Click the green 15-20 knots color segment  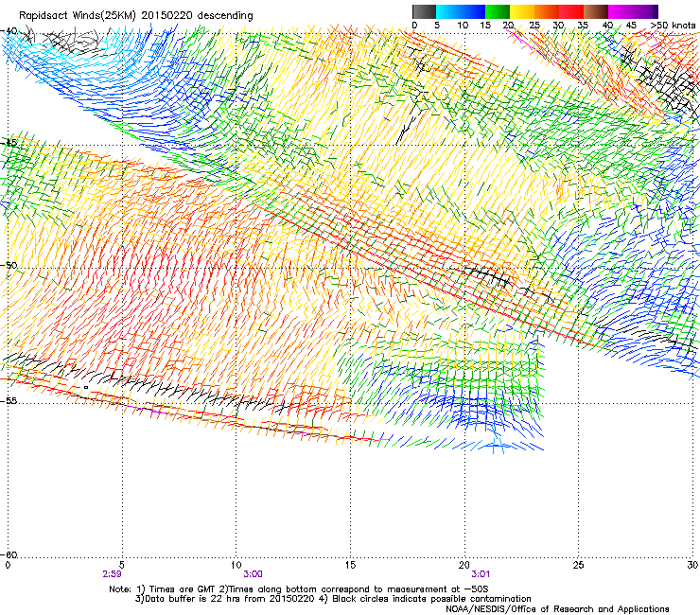pyautogui.click(x=498, y=12)
